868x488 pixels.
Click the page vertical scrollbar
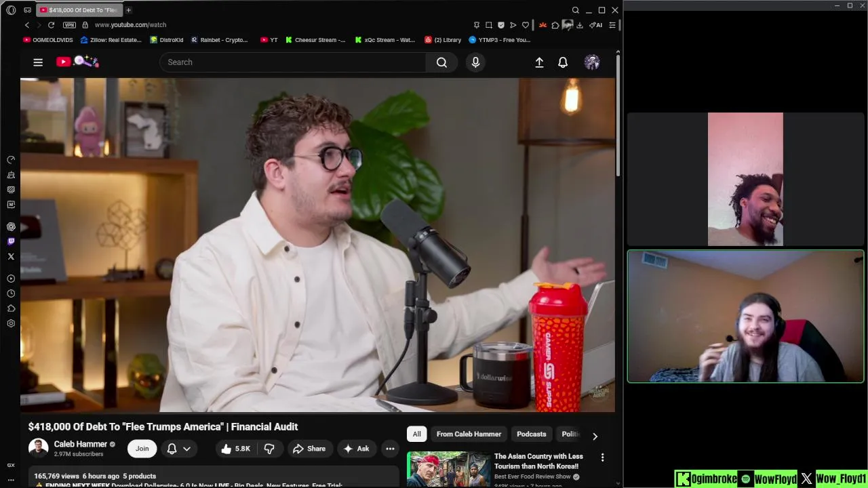coord(618,115)
